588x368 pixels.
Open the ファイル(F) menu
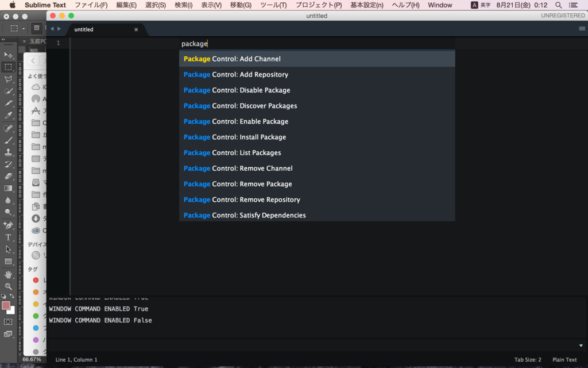click(x=91, y=5)
